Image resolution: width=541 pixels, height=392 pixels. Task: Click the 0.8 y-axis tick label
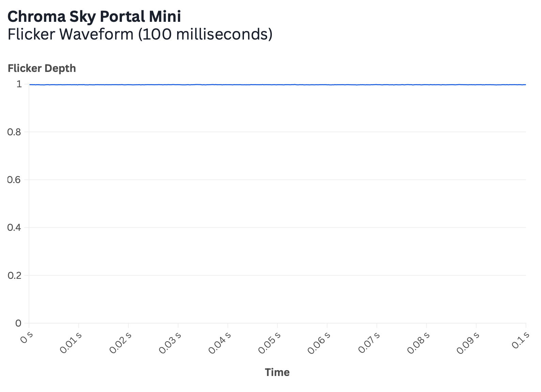14,132
